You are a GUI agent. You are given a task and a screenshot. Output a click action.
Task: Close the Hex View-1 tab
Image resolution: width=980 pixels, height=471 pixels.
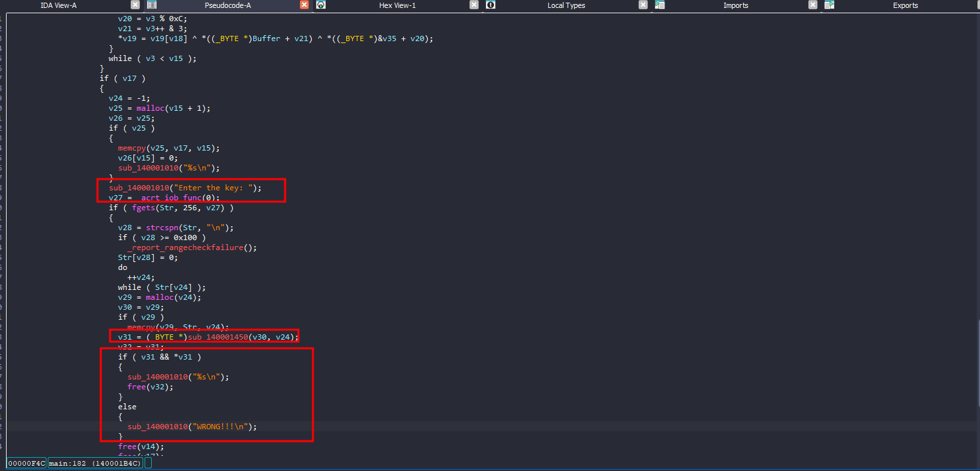tap(474, 5)
